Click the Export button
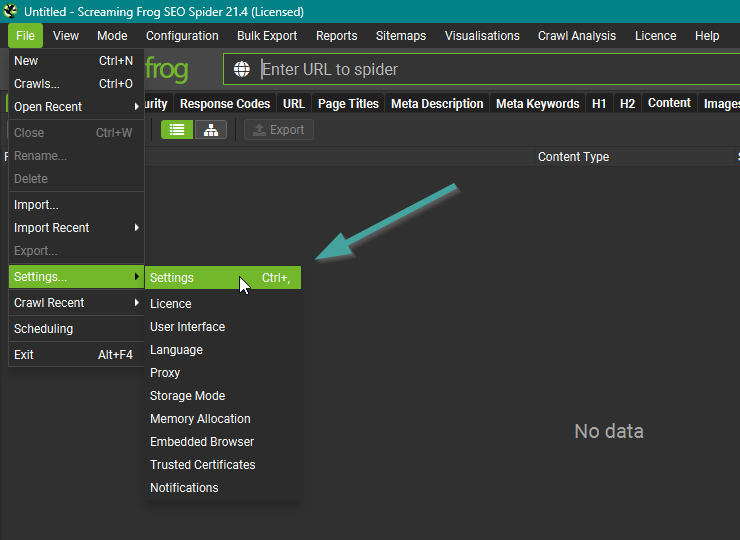740x540 pixels. (279, 130)
